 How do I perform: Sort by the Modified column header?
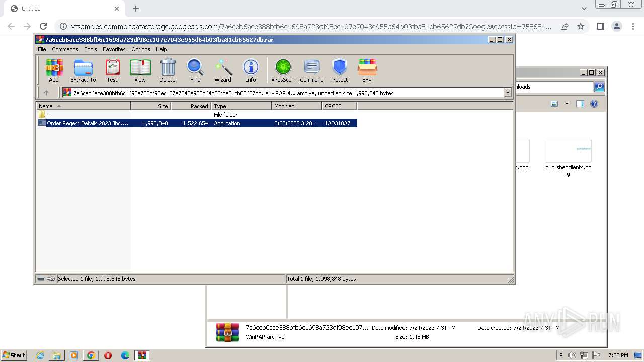tap(297, 106)
